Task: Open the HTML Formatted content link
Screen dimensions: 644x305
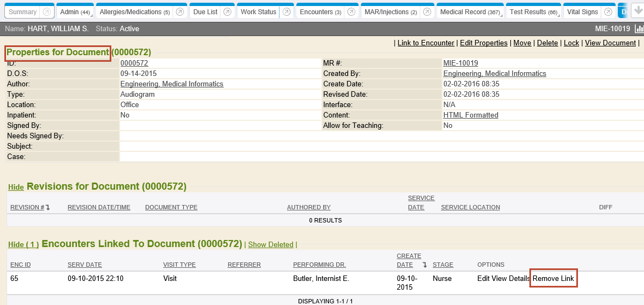Action: tap(470, 115)
